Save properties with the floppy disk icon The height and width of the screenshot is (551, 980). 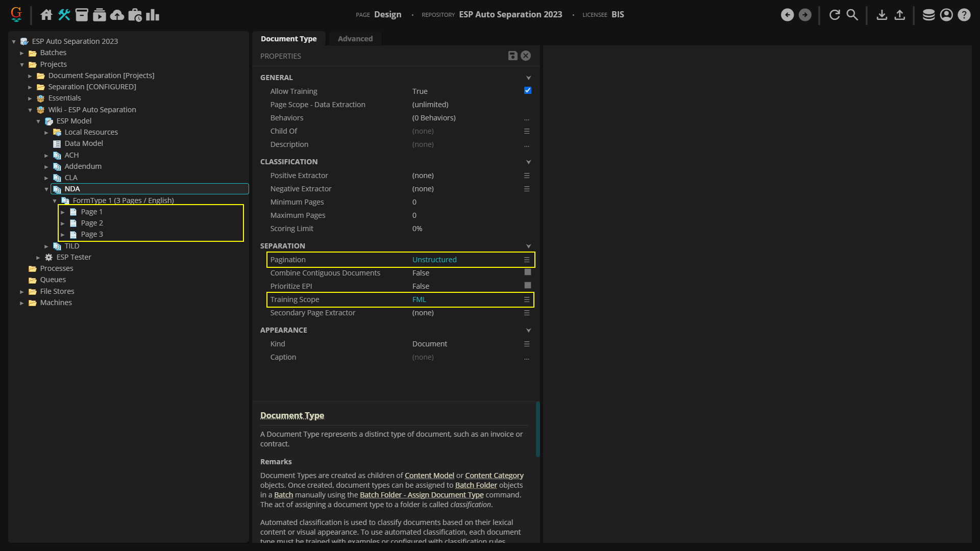[512, 56]
